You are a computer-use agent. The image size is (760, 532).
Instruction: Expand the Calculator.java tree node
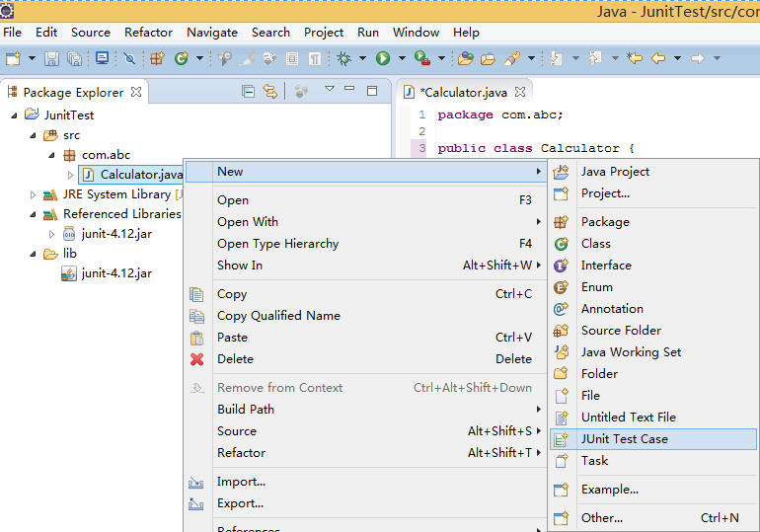pyautogui.click(x=70, y=175)
